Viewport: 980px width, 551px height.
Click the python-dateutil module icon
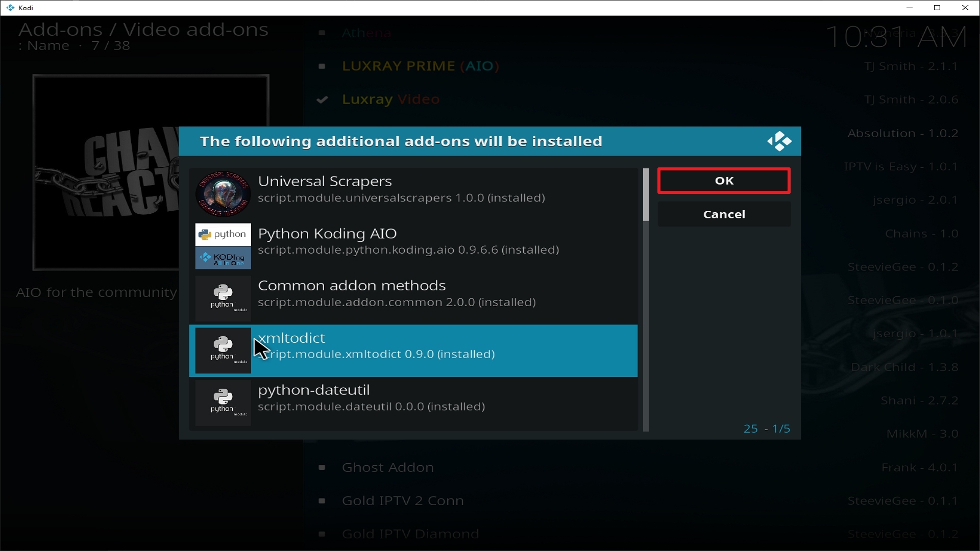223,403
